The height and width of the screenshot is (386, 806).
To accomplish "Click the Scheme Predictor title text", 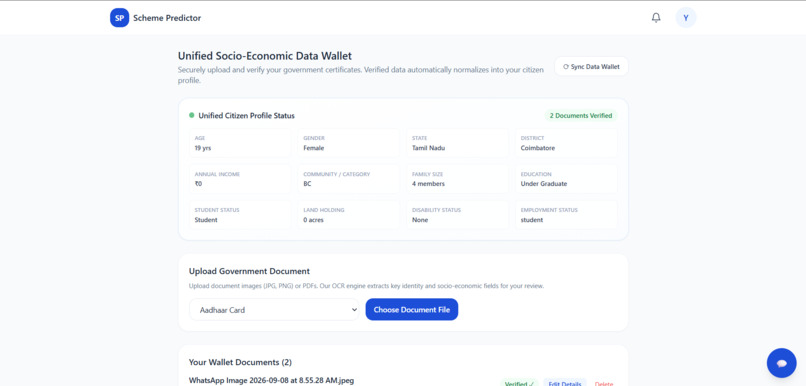I will [167, 18].
